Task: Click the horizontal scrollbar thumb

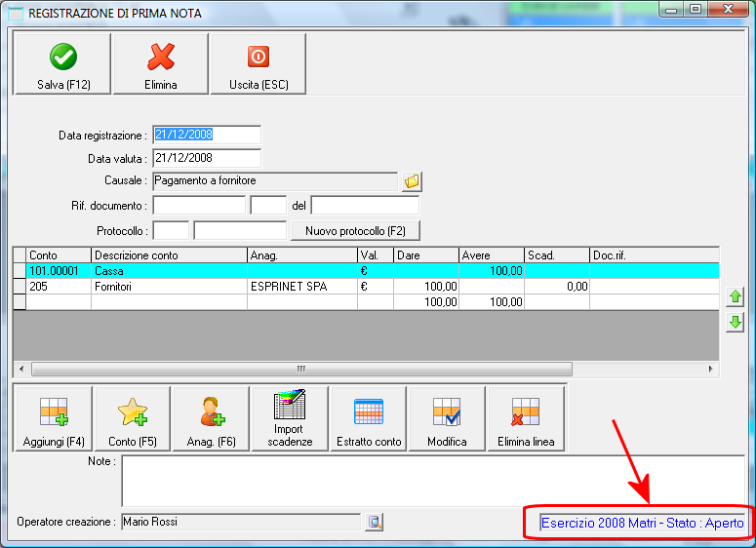Action: [x=301, y=370]
